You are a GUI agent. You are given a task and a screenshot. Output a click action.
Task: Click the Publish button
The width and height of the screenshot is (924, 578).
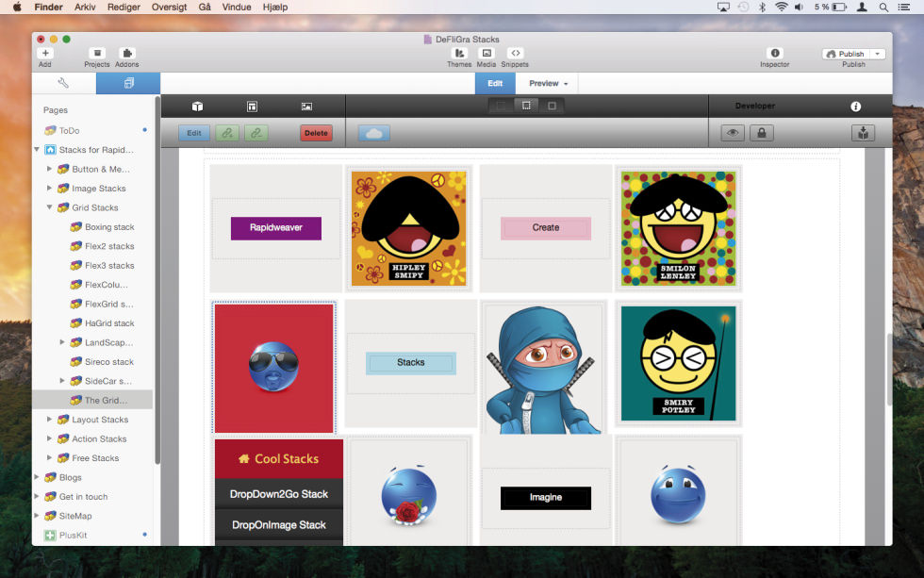click(847, 54)
